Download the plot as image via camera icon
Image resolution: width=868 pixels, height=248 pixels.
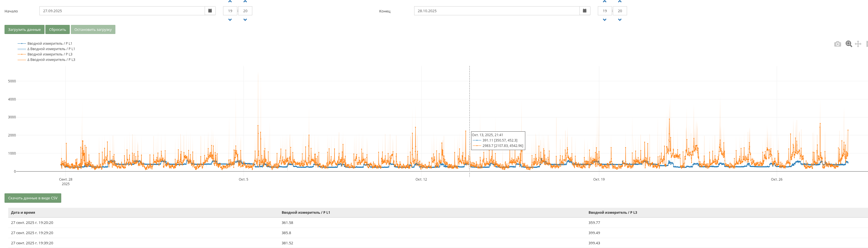pos(837,44)
